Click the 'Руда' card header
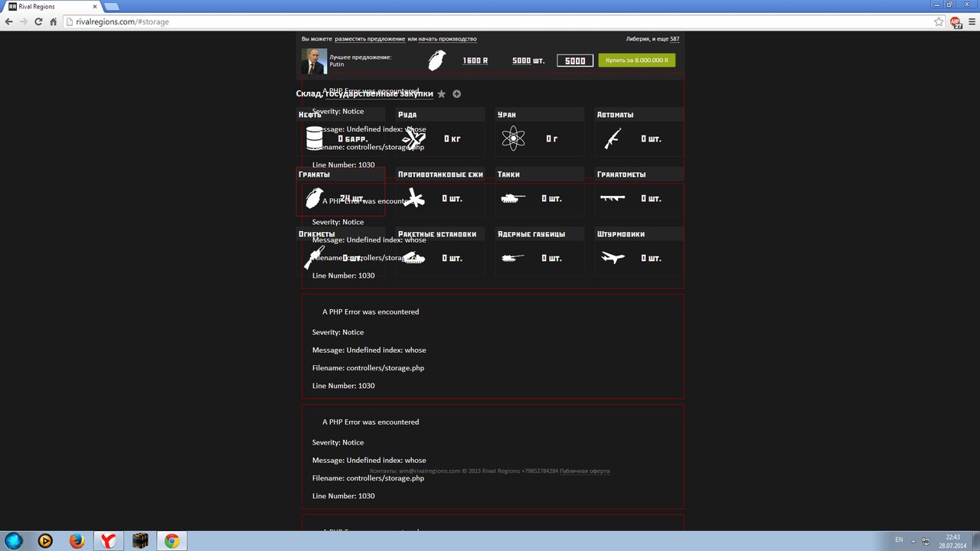This screenshot has height=551, width=980. 440,115
